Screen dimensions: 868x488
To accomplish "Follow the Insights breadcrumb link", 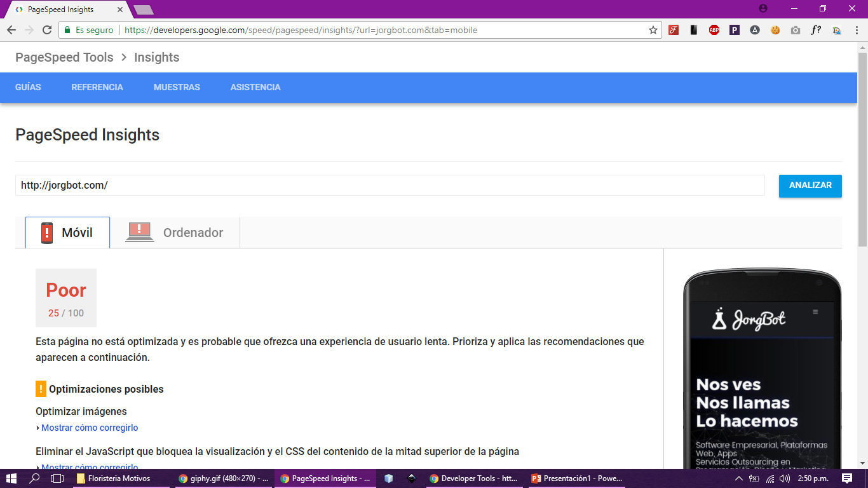I will pos(156,57).
